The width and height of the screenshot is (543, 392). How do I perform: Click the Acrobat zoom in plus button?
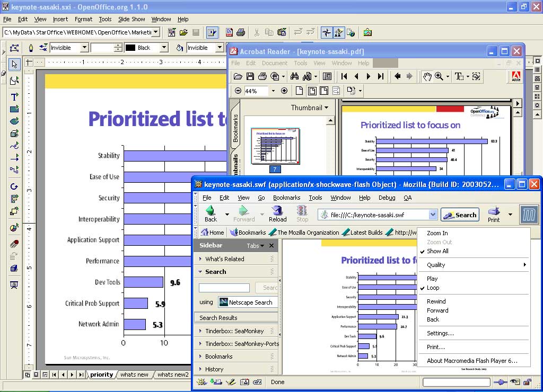tap(284, 91)
